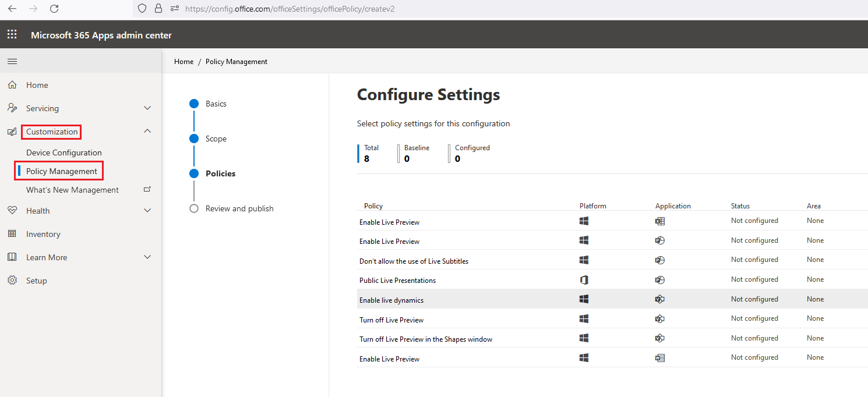This screenshot has width=868, height=397.
Task: Click Windows platform icon in Enable live dynamics row
Action: coord(584,299)
